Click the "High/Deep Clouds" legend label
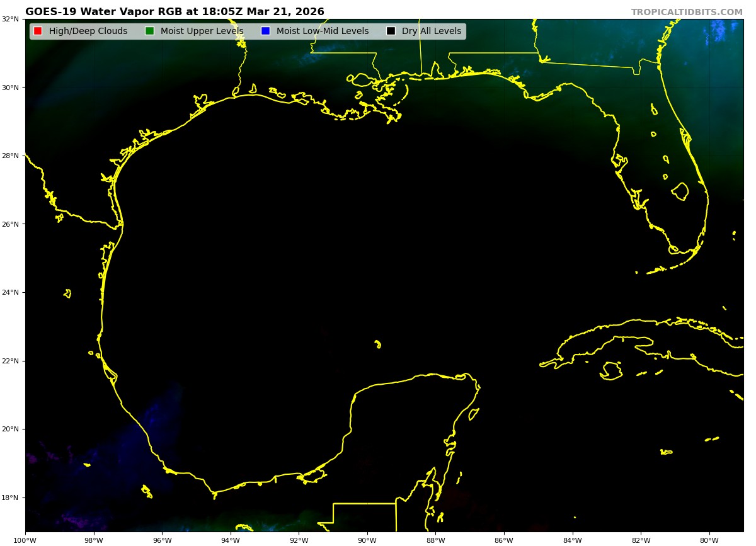This screenshot has height=546, width=756. [88, 31]
